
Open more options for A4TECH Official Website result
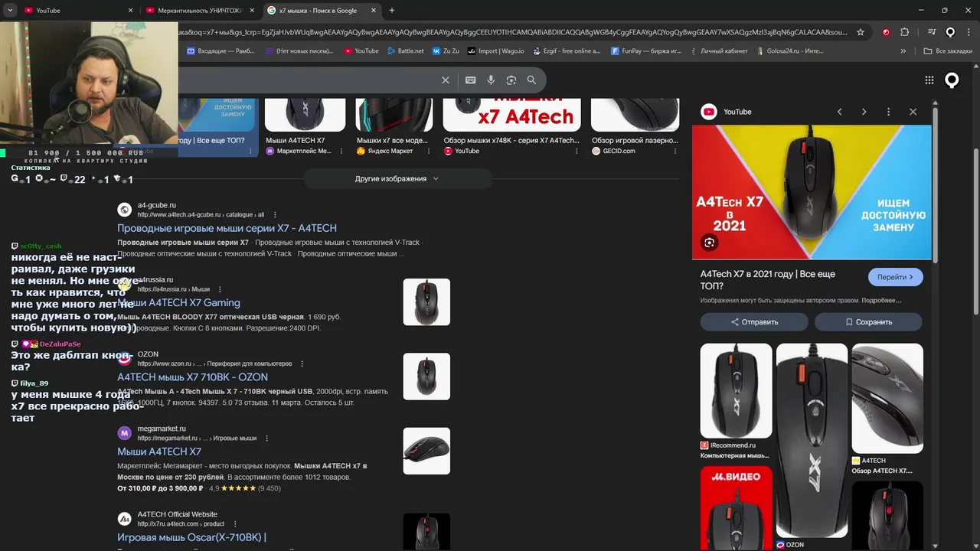tap(234, 524)
